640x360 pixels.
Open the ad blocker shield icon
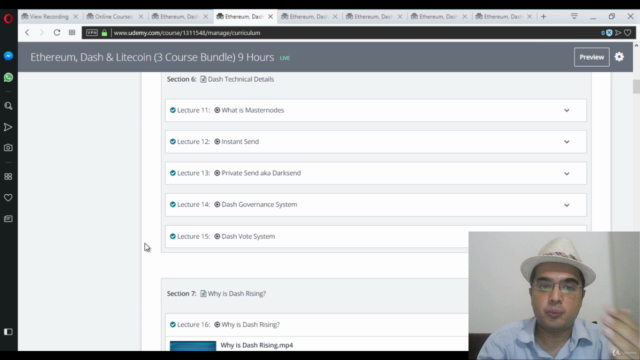609,33
